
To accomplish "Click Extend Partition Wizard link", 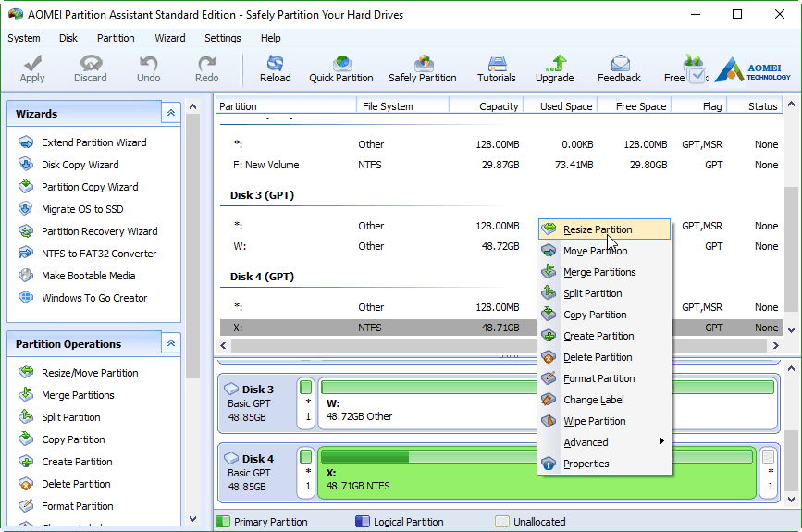I will pos(93,142).
